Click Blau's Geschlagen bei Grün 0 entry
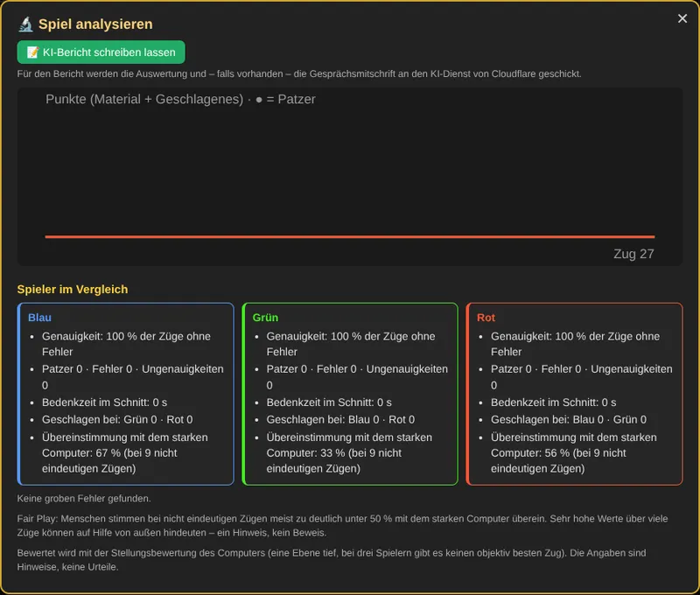The height and width of the screenshot is (595, 700). click(117, 420)
